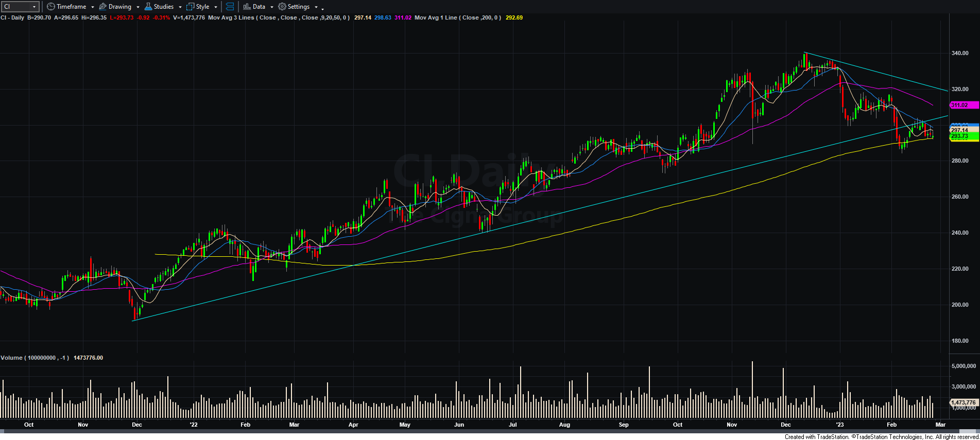The height and width of the screenshot is (440, 980).
Task: Click the CI symbol input field
Action: point(16,7)
